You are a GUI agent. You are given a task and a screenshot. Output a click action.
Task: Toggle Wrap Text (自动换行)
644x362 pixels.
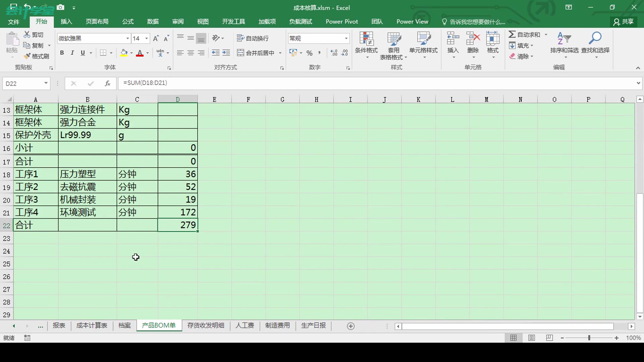pos(253,39)
